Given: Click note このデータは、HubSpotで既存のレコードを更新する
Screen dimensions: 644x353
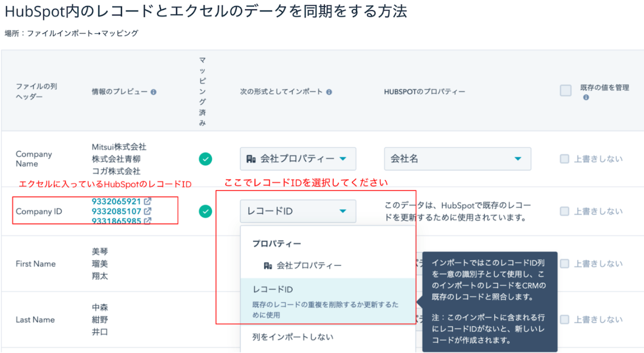Looking at the screenshot, I should 458,212.
